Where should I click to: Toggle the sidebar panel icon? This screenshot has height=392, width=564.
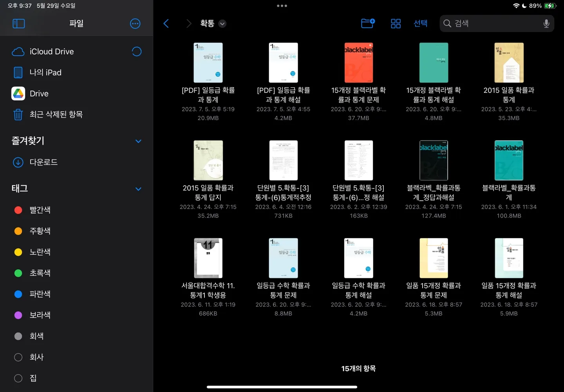click(x=18, y=23)
